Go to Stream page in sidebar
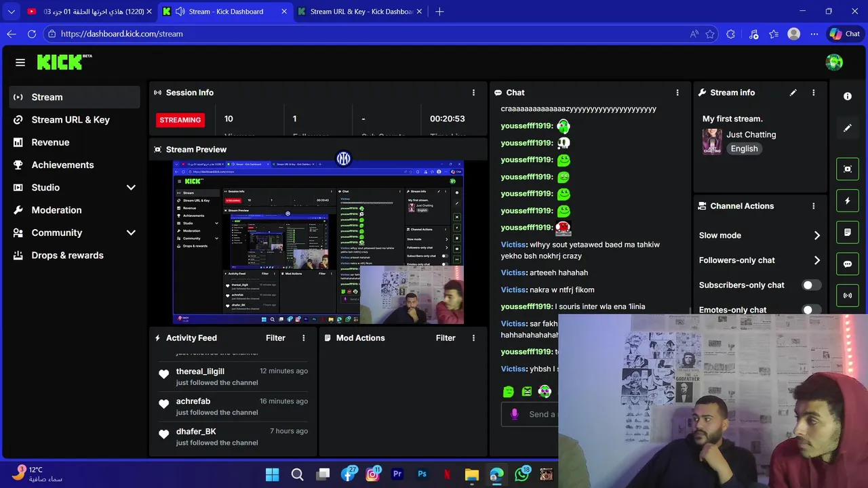This screenshot has height=488, width=868. [75, 97]
